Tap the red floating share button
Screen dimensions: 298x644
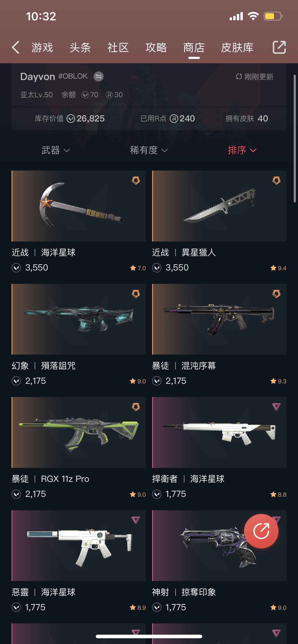(x=261, y=531)
